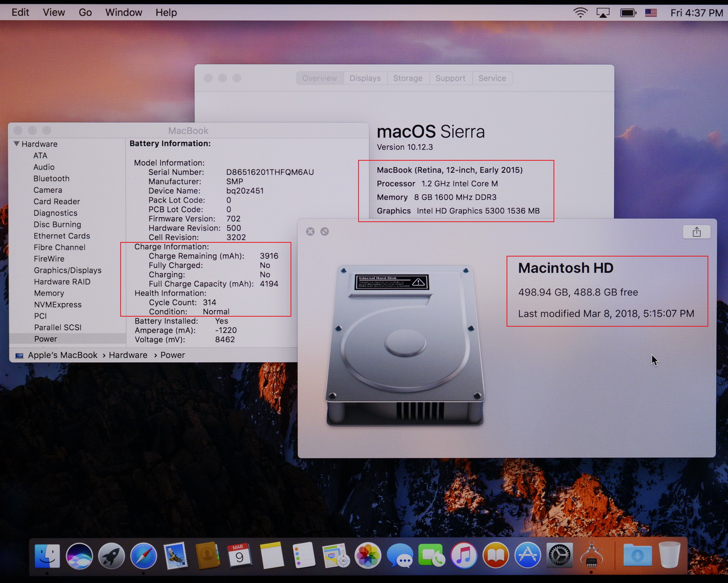Screen dimensions: 728x583
Task: Open App Store icon in Dock
Action: (x=528, y=555)
